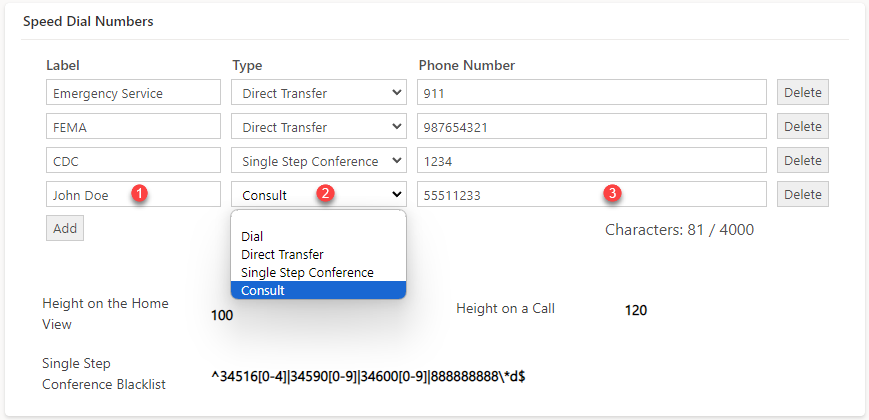Pick the blank option in the type list
The height and width of the screenshot is (420, 869).
[x=319, y=219]
